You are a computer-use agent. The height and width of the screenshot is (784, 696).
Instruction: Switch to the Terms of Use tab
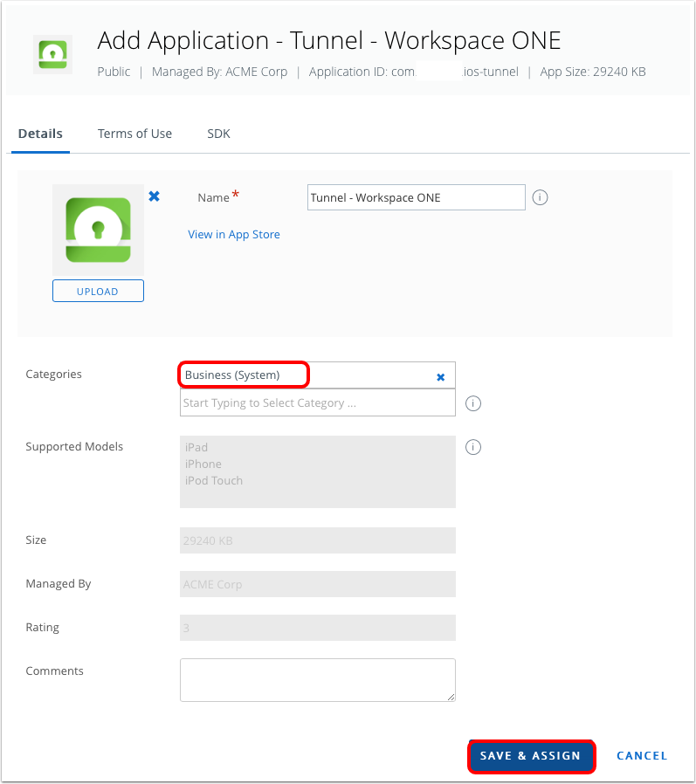134,134
